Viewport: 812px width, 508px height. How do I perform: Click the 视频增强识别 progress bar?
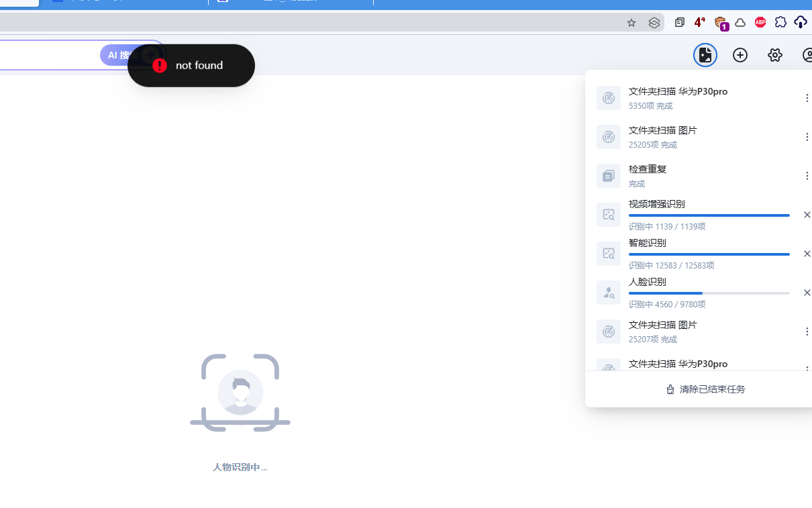coord(709,215)
